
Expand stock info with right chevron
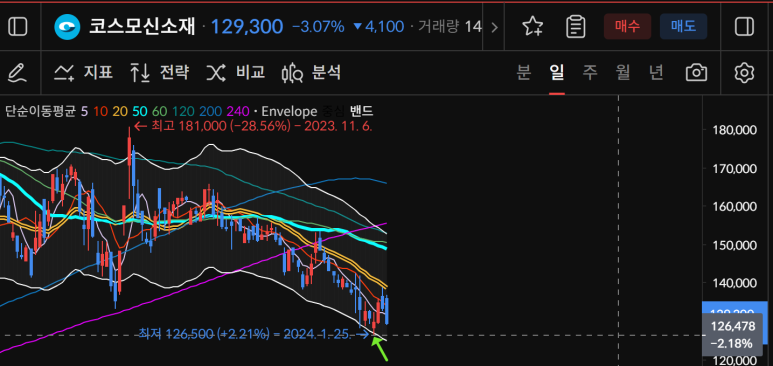pyautogui.click(x=494, y=27)
